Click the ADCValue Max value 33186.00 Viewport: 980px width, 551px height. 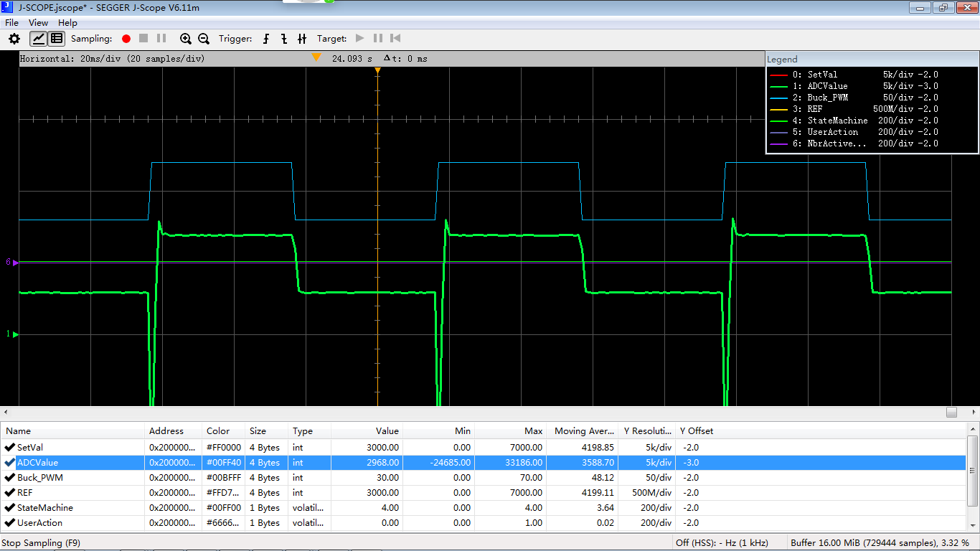(x=523, y=463)
